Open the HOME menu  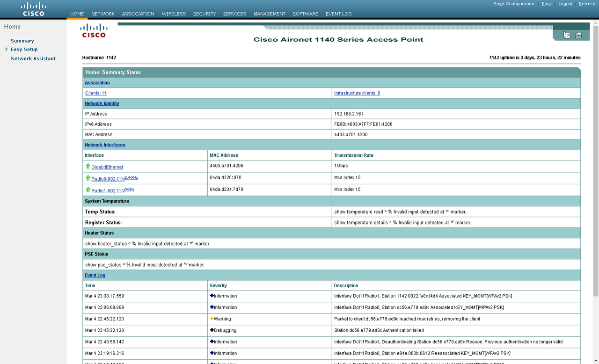[77, 14]
